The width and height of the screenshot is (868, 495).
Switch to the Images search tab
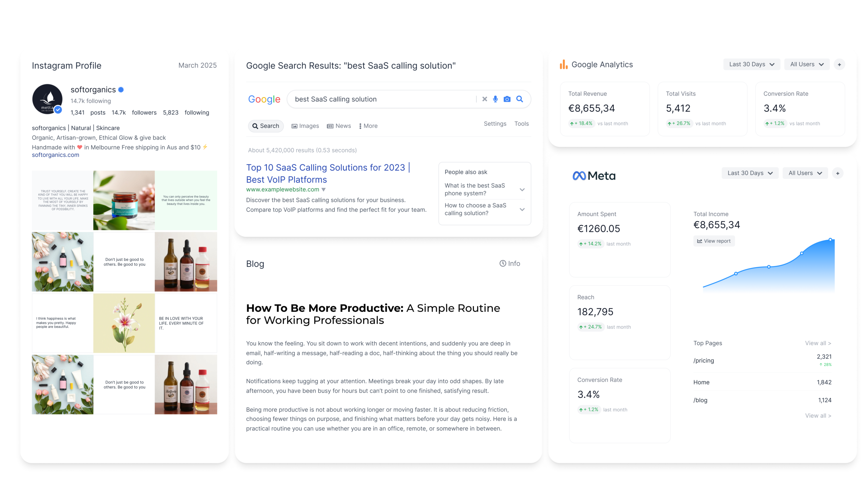[x=305, y=126]
